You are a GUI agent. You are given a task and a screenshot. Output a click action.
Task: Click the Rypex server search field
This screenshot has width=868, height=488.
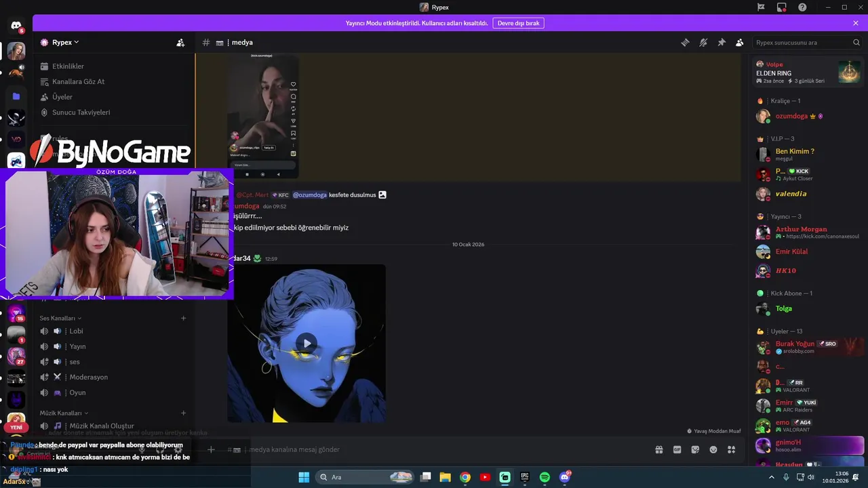point(807,42)
